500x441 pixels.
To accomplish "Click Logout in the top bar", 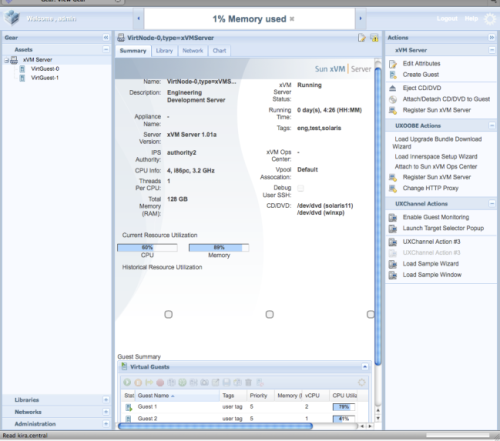I will coord(447,19).
